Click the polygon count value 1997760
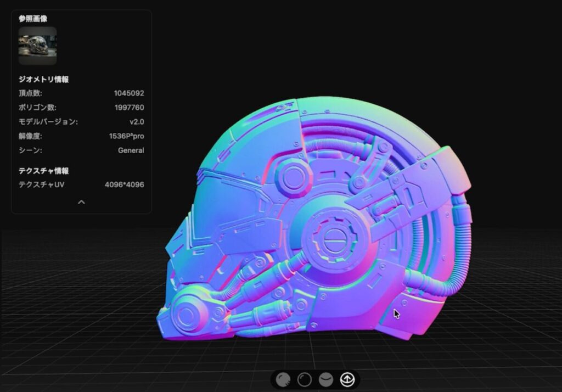 tap(129, 108)
